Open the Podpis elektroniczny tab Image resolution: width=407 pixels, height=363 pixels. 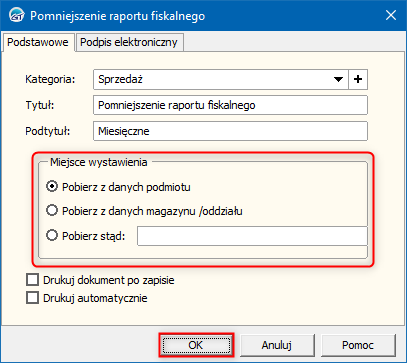point(129,42)
